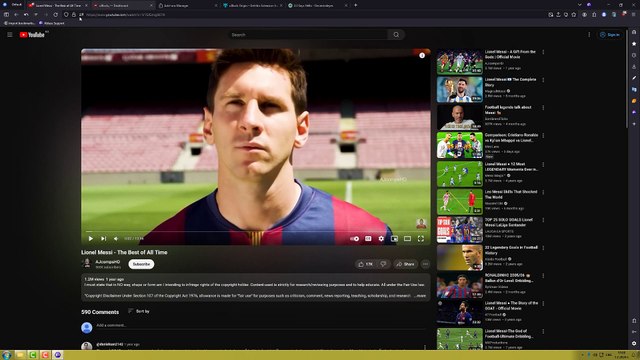Like the video
The image size is (640, 360).
[x=366, y=264]
